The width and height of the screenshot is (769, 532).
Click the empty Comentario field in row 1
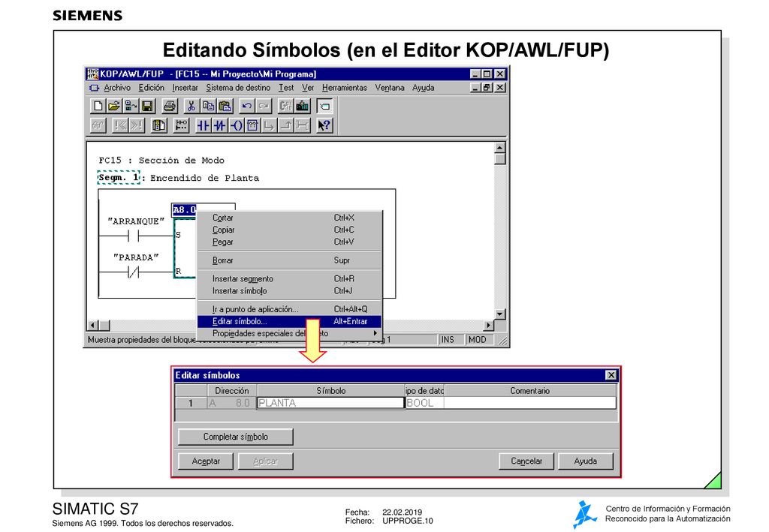[529, 403]
